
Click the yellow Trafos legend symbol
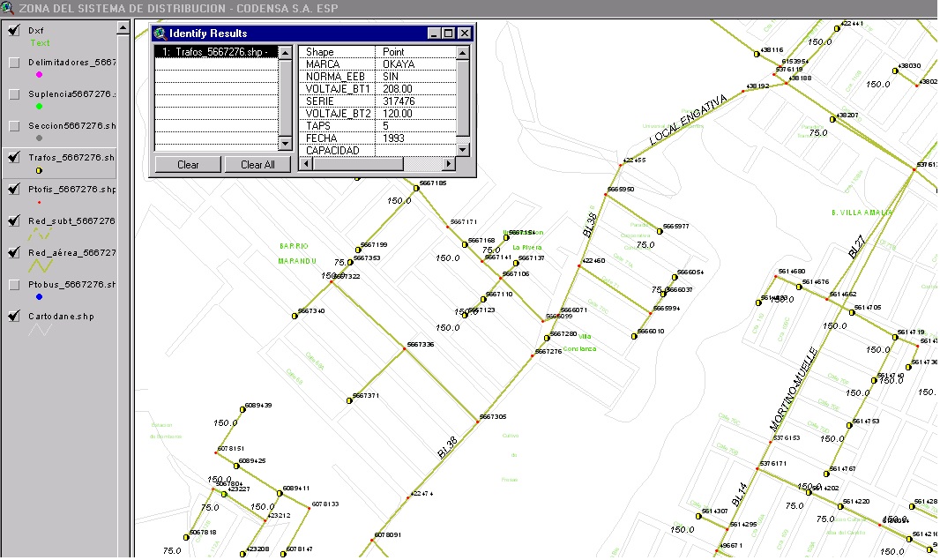[40, 169]
